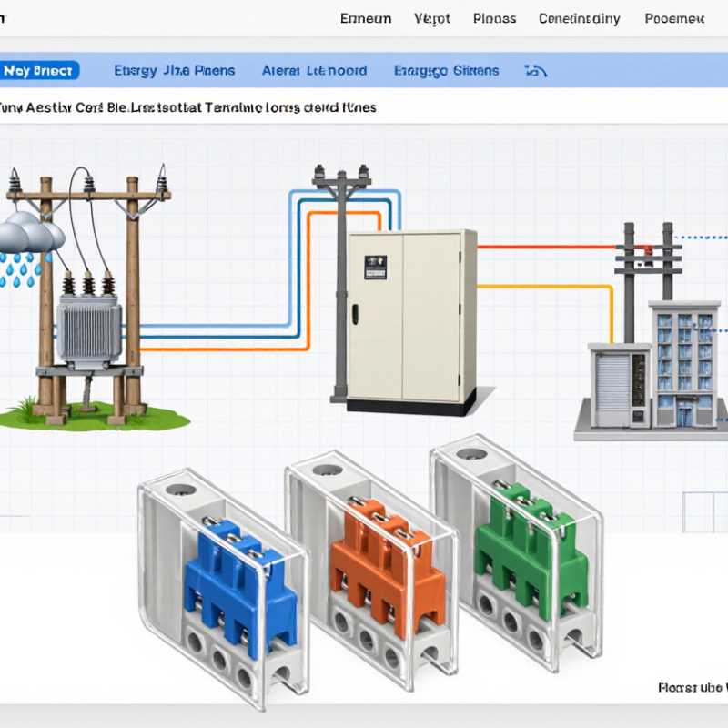Open the Poemeu menu item
Image resolution: width=728 pixels, height=728 pixels.
point(674,18)
